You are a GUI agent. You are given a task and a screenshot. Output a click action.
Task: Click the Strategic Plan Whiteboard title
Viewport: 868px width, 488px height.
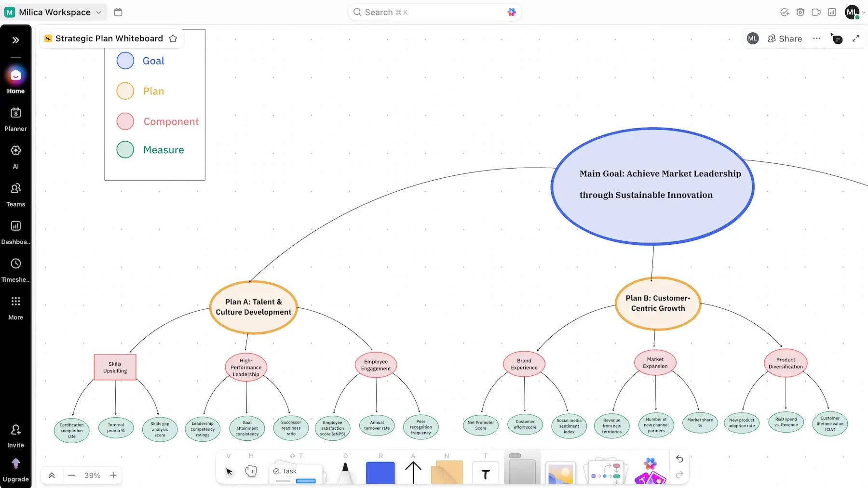pos(109,39)
